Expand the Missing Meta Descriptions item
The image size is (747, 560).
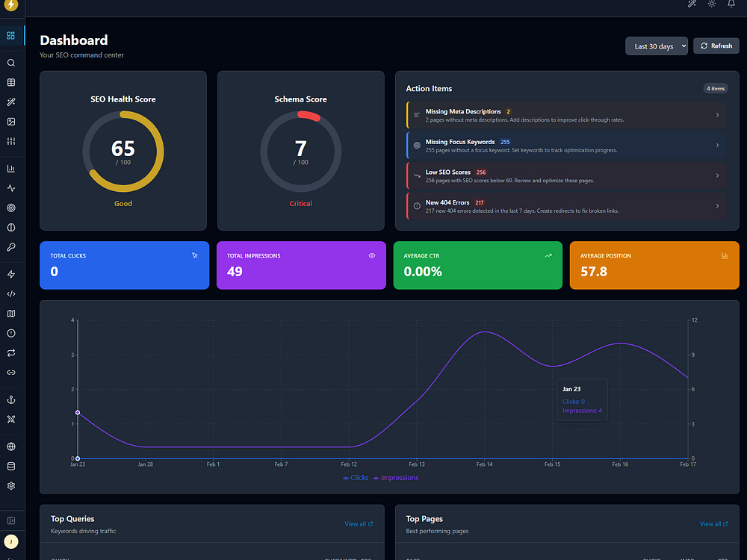pos(566,115)
